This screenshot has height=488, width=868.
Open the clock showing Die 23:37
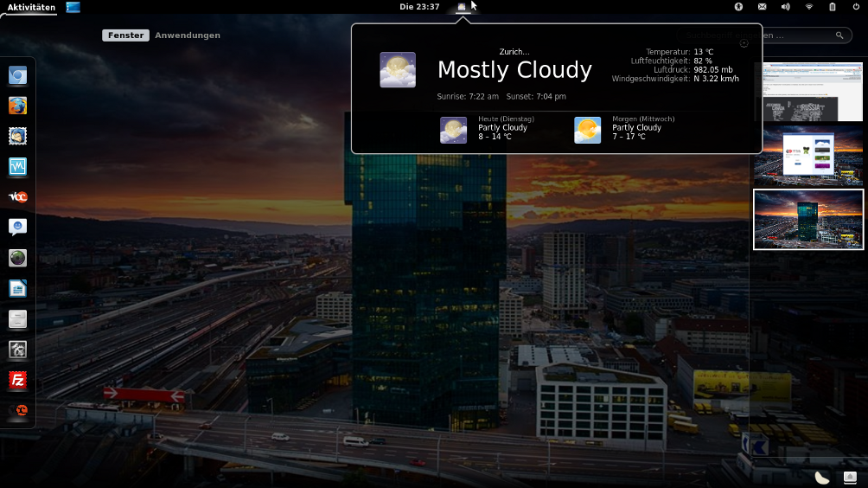tap(419, 7)
